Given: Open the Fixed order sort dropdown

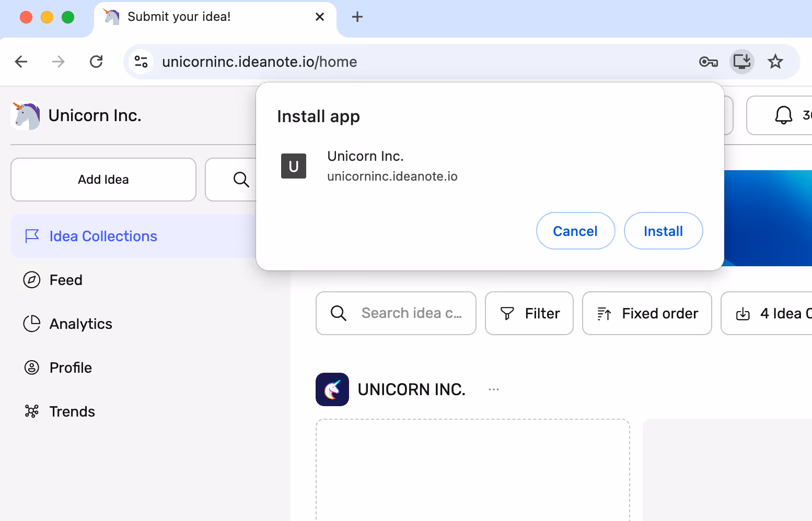Looking at the screenshot, I should (647, 313).
